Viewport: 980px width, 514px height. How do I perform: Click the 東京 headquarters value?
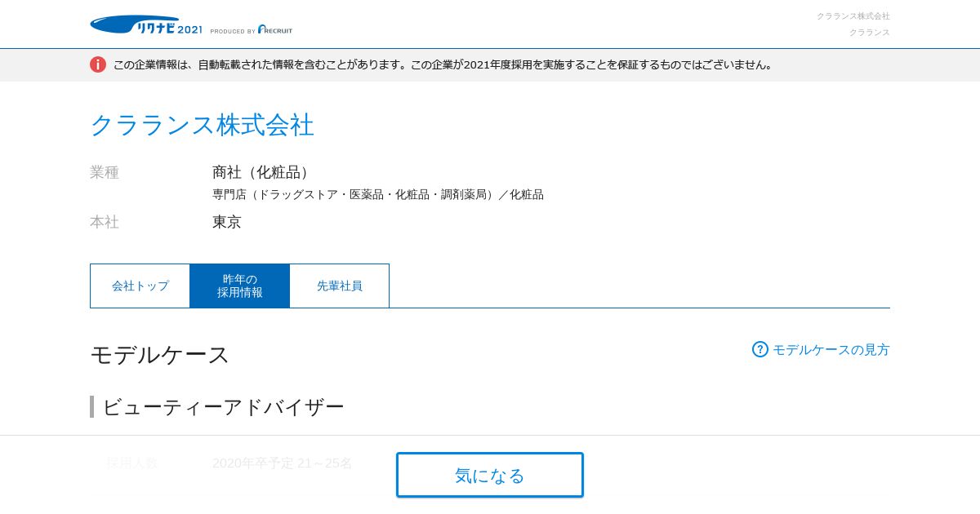(227, 222)
